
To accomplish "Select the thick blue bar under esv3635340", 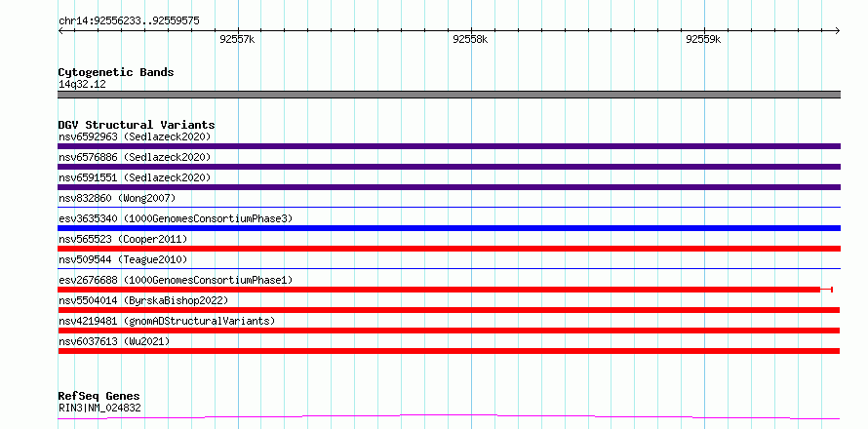I will (449, 228).
